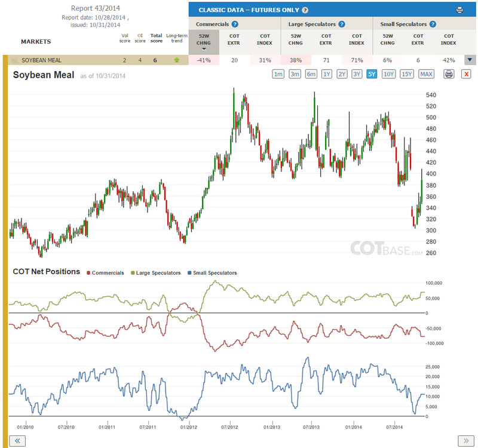
Task: Select the MAX time range
Action: [426, 74]
